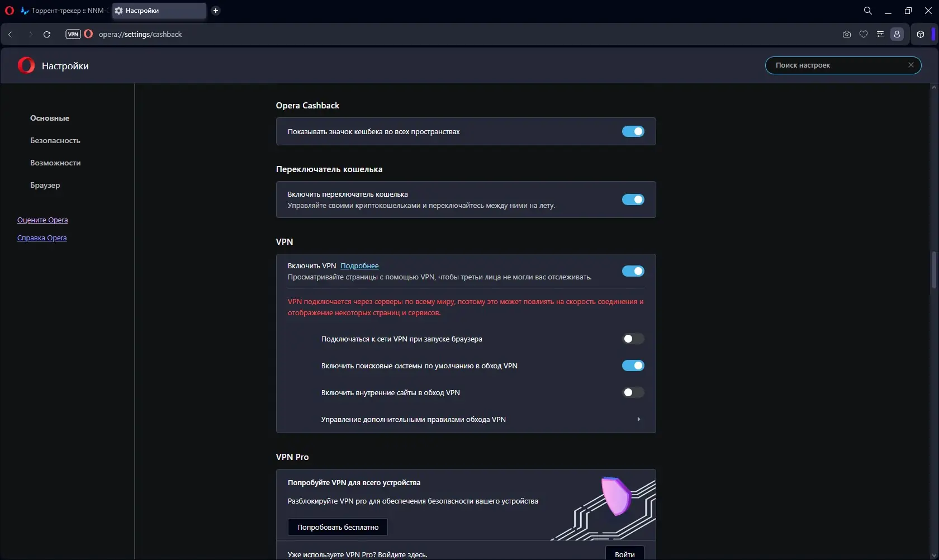Restore down the Opera window
This screenshot has width=939, height=560.
pos(908,11)
